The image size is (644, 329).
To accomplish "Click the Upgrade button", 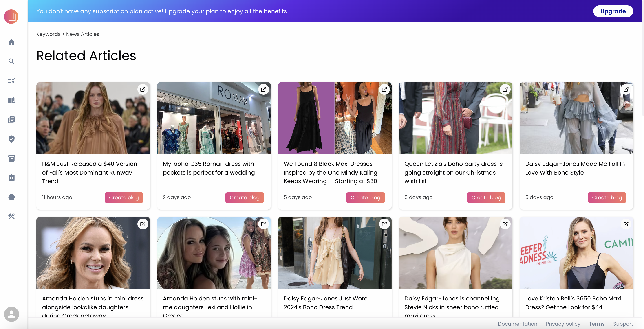I will tap(613, 11).
